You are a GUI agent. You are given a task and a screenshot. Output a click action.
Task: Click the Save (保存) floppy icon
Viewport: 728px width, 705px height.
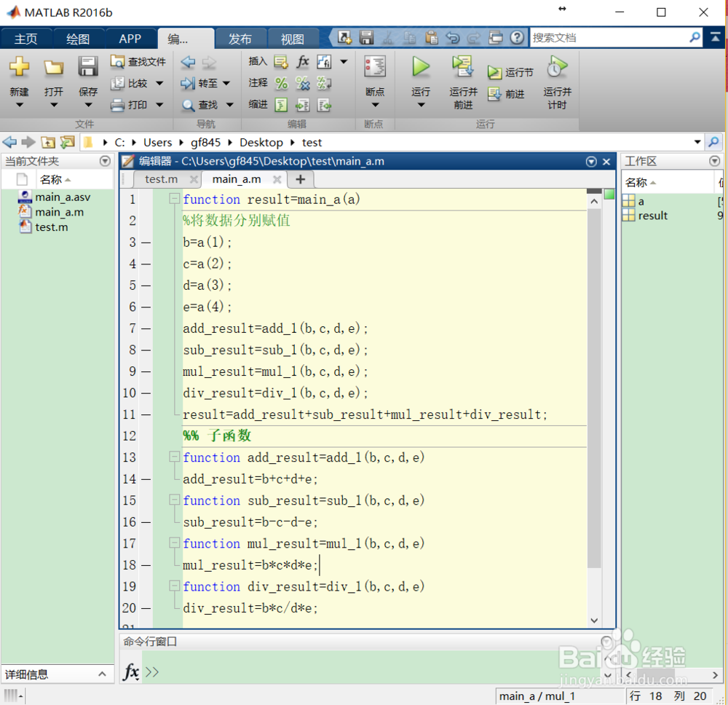click(x=88, y=66)
